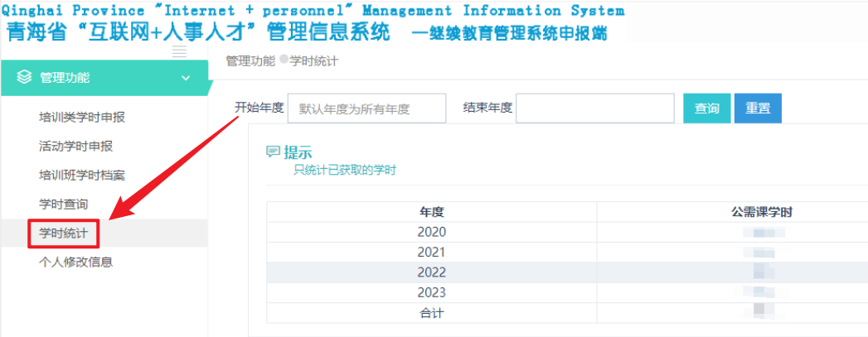868x337 pixels.
Task: Click the hamburger sidebar collapse icon
Action: [179, 51]
